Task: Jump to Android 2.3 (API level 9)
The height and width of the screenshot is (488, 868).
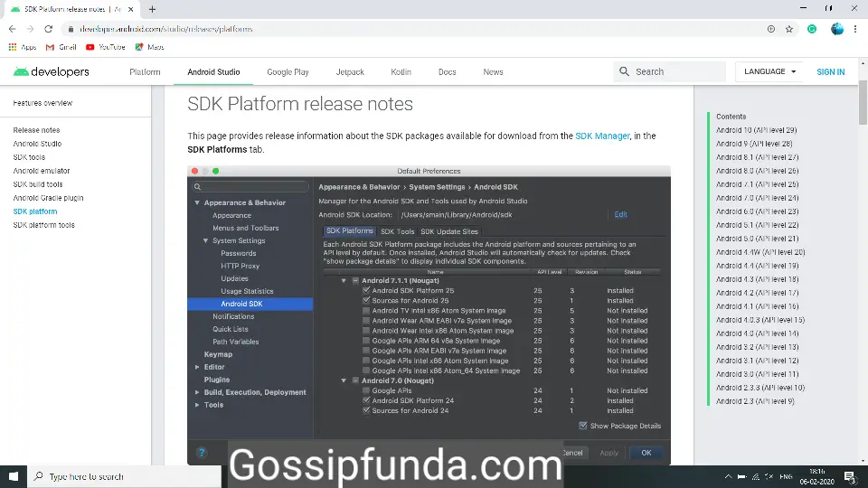Action: coord(755,401)
